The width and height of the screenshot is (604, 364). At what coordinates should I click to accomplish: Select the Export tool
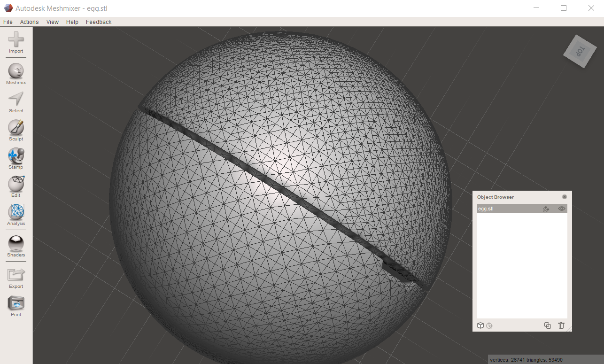(x=15, y=277)
